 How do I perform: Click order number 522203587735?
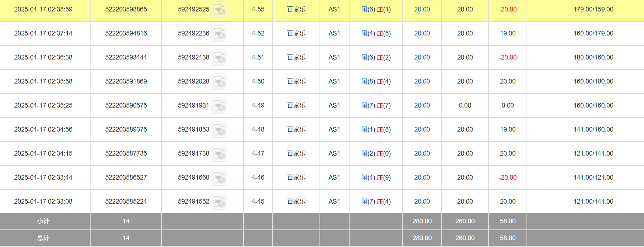126,153
